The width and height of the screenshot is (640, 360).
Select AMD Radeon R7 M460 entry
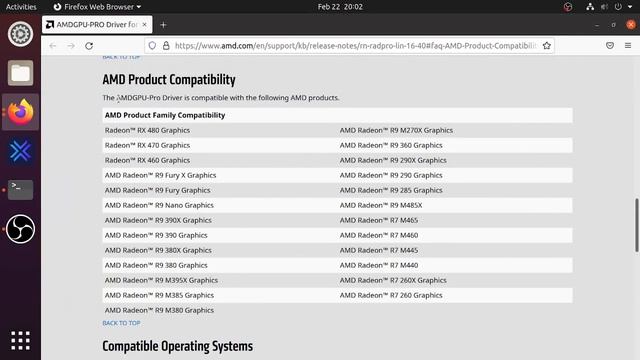(379, 236)
